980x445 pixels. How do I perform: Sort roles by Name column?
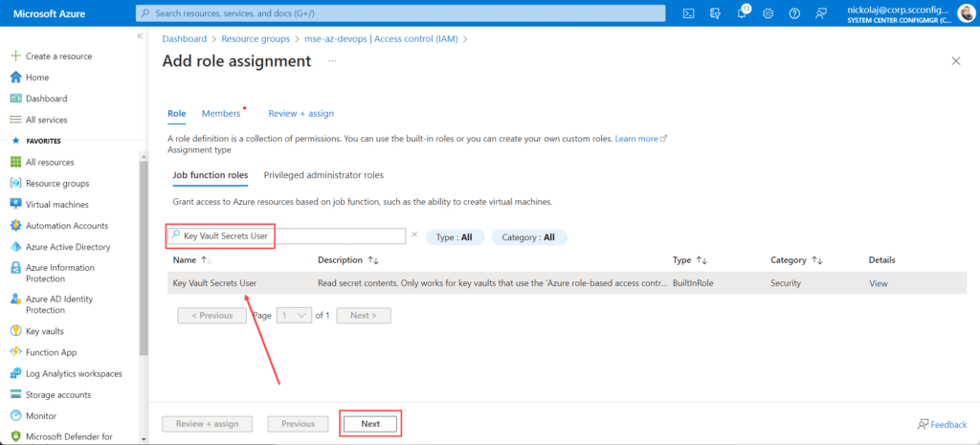point(193,260)
